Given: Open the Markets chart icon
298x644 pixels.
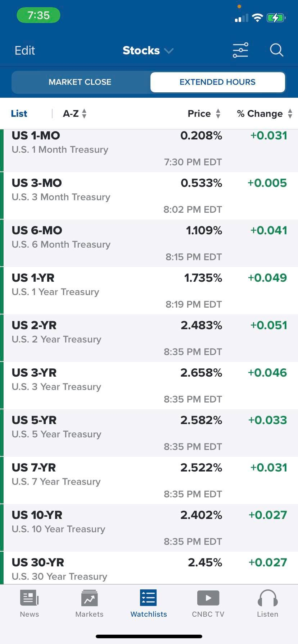Looking at the screenshot, I should (x=89, y=598).
